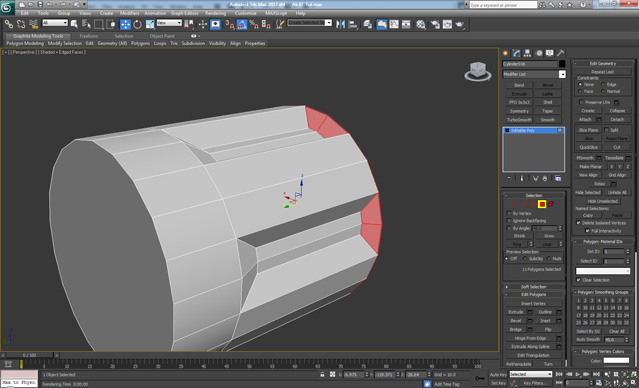This screenshot has width=639, height=388.
Task: Open the Modifiers menu
Action: click(x=129, y=13)
